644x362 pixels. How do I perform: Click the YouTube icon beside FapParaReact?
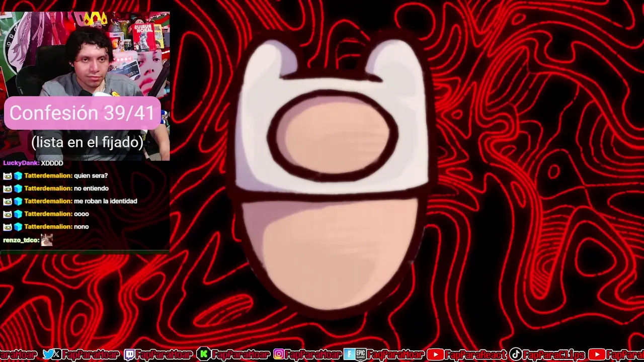[435, 354]
